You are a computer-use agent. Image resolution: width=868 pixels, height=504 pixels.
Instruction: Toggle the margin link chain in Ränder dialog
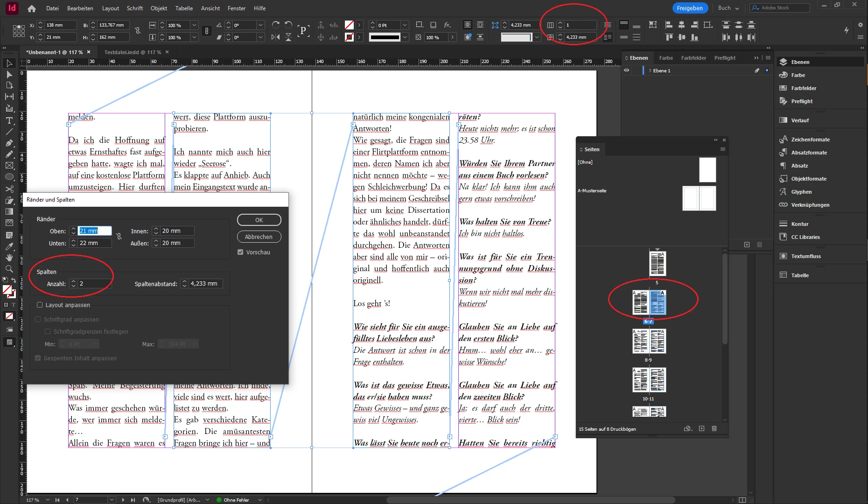pos(119,237)
